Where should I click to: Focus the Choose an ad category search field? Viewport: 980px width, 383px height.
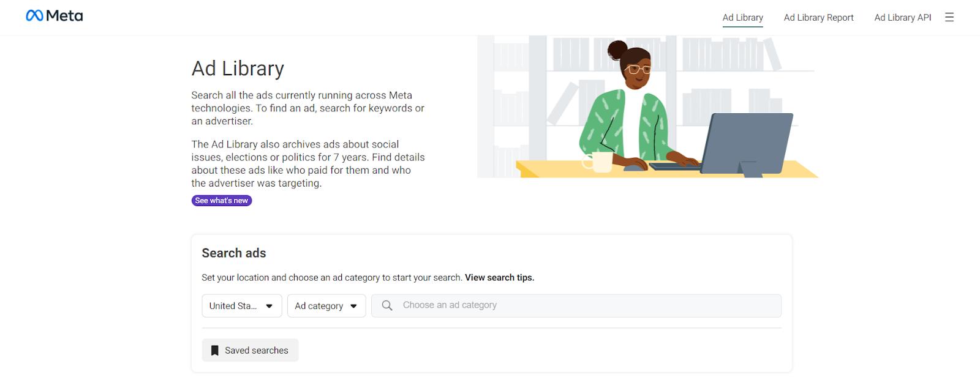click(x=582, y=305)
